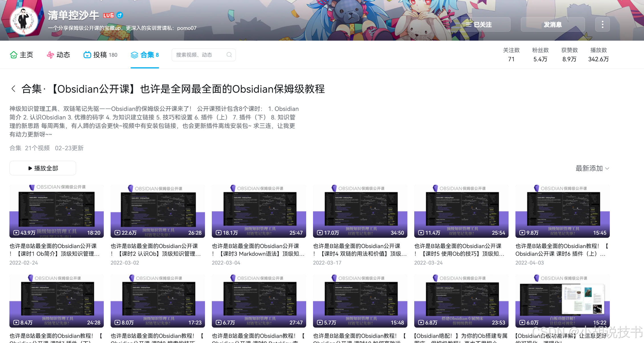Open 粉丝数 5.4万 stat
Screen dimensions: 644x343
[540, 54]
